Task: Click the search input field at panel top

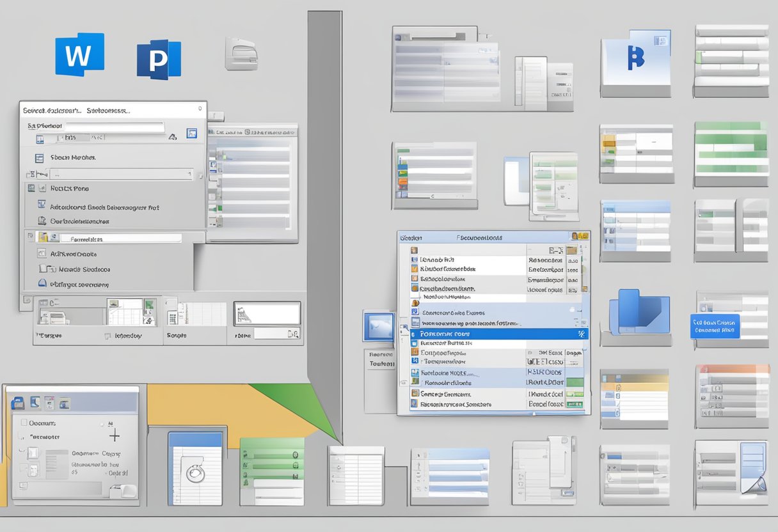Action: 114,126
